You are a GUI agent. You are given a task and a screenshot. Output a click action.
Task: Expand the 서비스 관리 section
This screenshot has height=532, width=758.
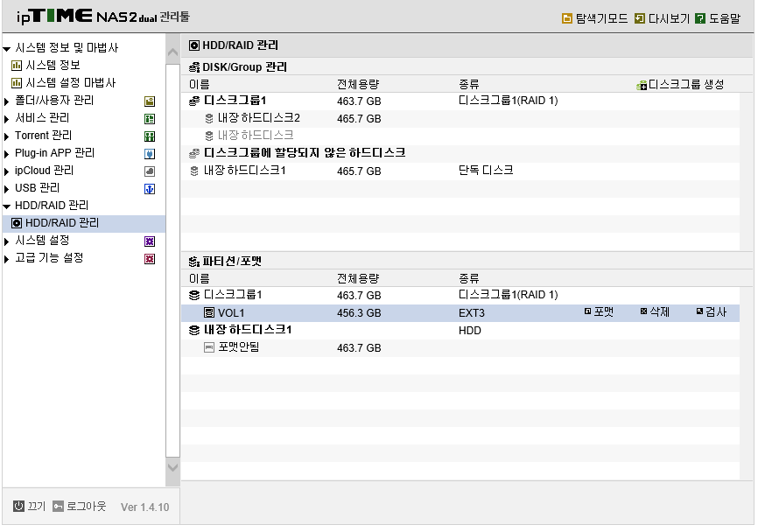(x=6, y=119)
